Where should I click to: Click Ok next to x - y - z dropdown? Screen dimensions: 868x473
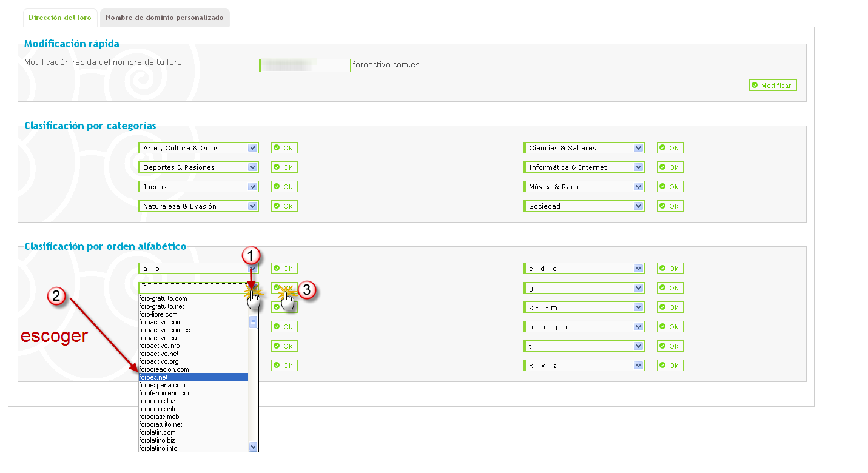670,366
